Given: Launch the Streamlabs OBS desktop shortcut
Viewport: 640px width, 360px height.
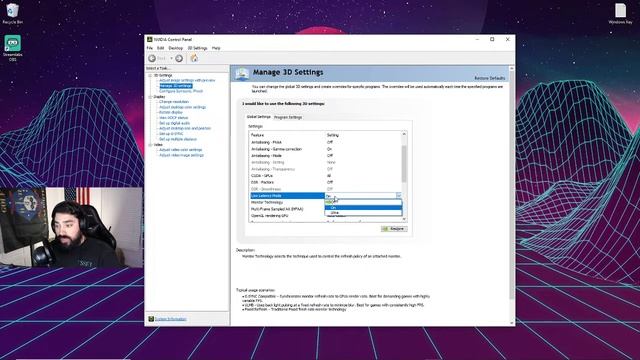Looking at the screenshot, I should click(x=13, y=48).
